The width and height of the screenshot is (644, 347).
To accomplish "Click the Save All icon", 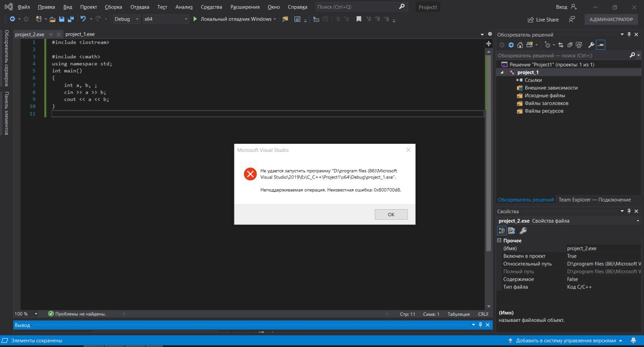I will pos(70,19).
